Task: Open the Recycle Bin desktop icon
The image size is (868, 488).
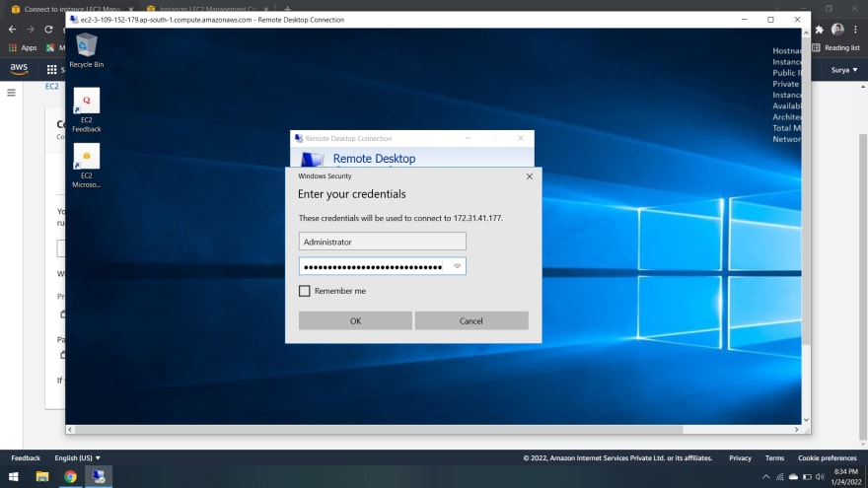Action: tap(87, 50)
